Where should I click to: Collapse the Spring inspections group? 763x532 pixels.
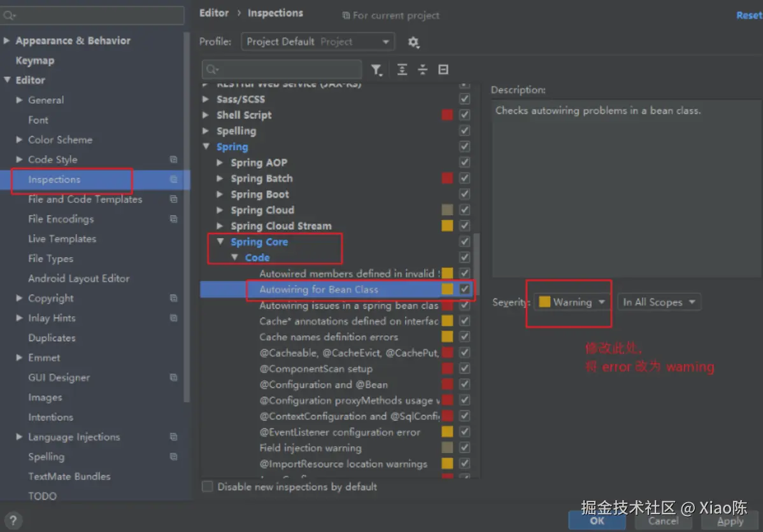coord(206,146)
